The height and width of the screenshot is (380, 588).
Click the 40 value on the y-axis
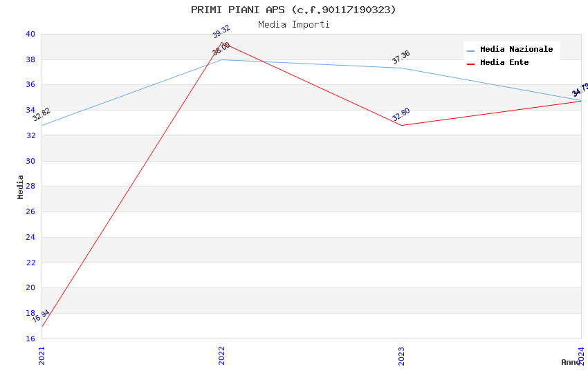30,34
